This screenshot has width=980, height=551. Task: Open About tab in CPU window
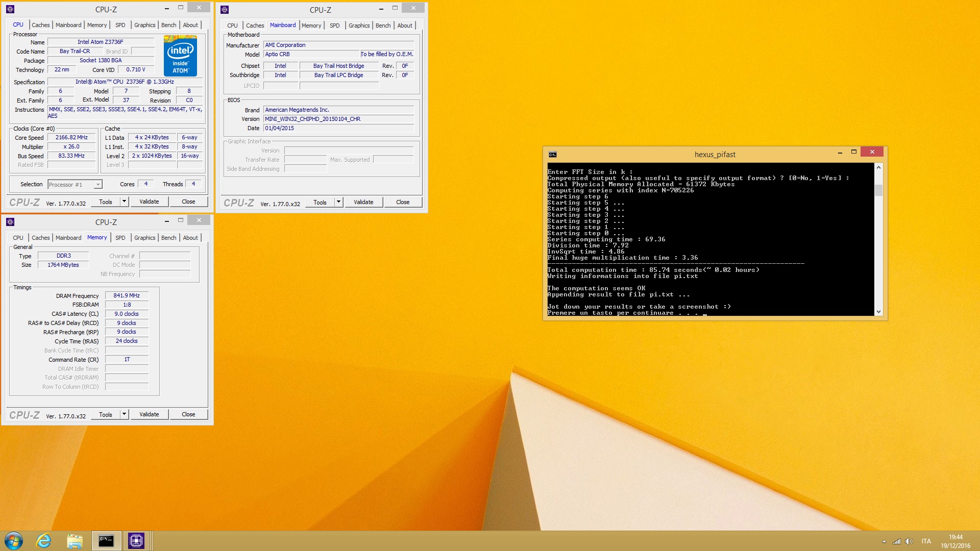click(190, 25)
